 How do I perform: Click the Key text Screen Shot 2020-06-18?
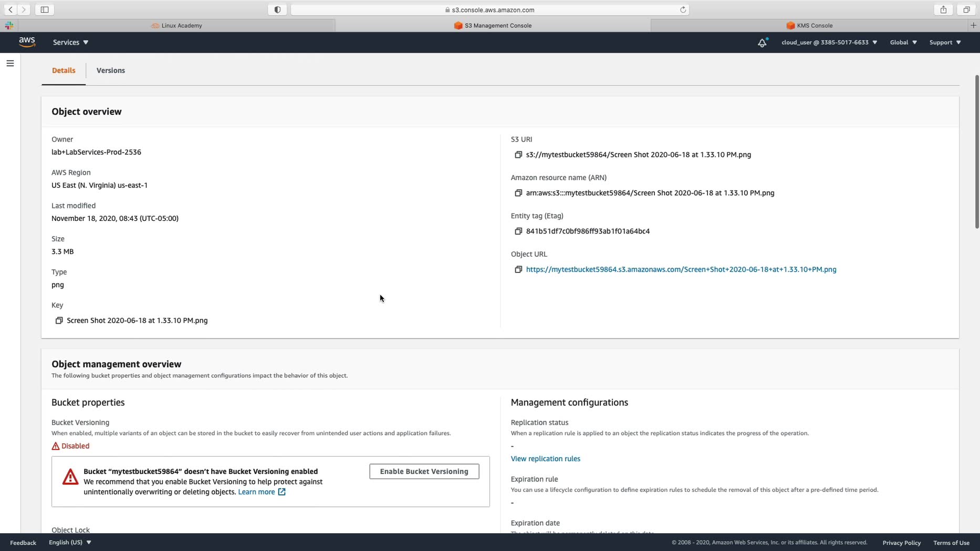pos(137,321)
